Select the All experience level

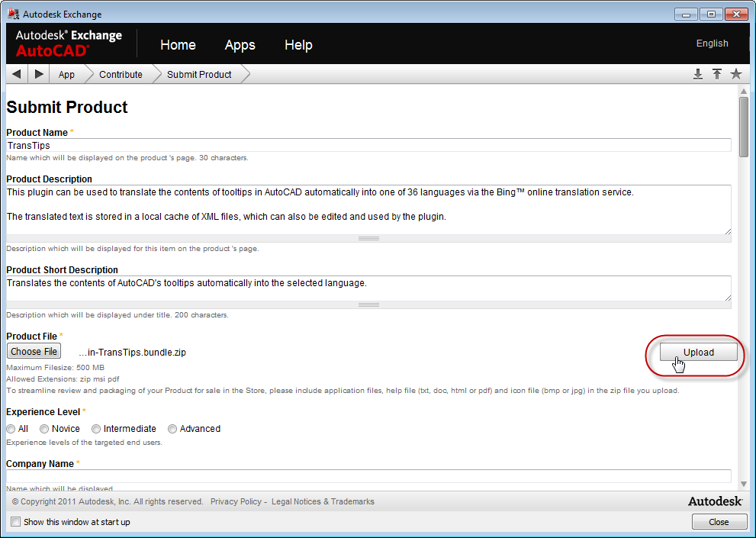[x=11, y=429]
